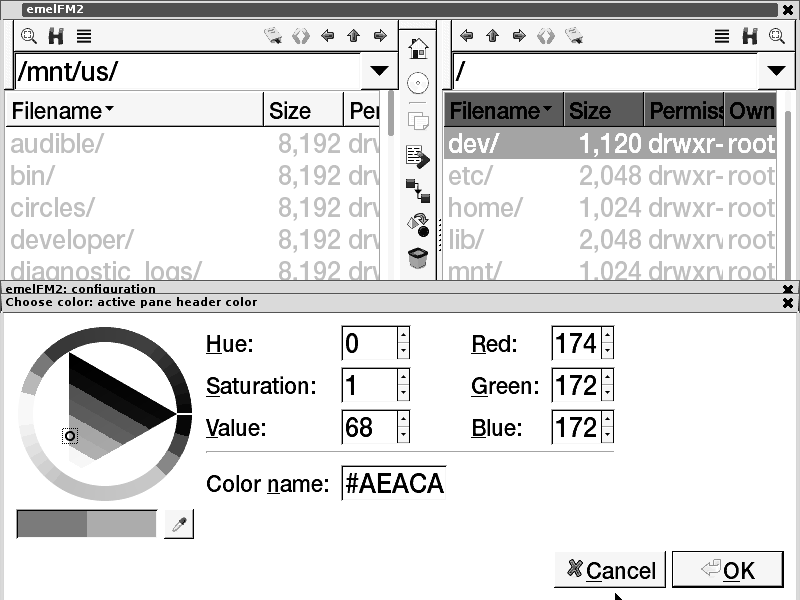Select the lib/ folder in right pane

(610, 240)
